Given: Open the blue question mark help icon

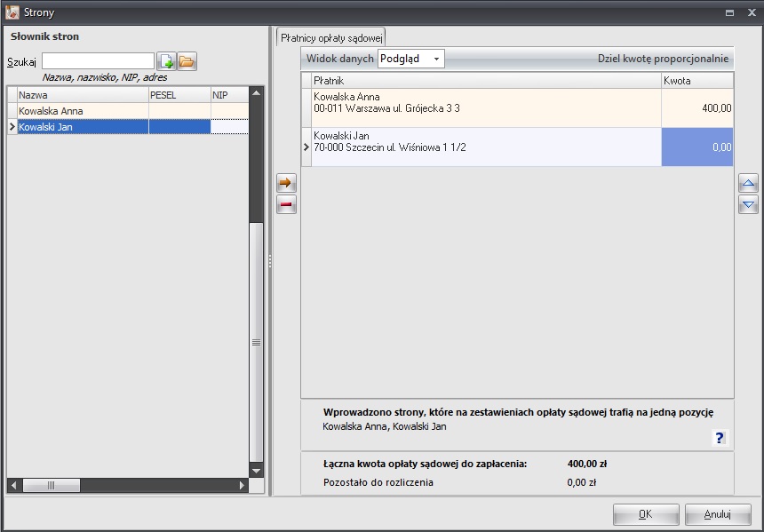Looking at the screenshot, I should click(720, 437).
